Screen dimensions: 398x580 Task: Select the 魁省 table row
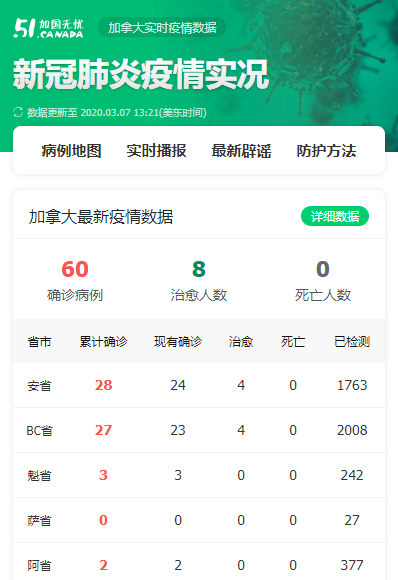coord(199,475)
